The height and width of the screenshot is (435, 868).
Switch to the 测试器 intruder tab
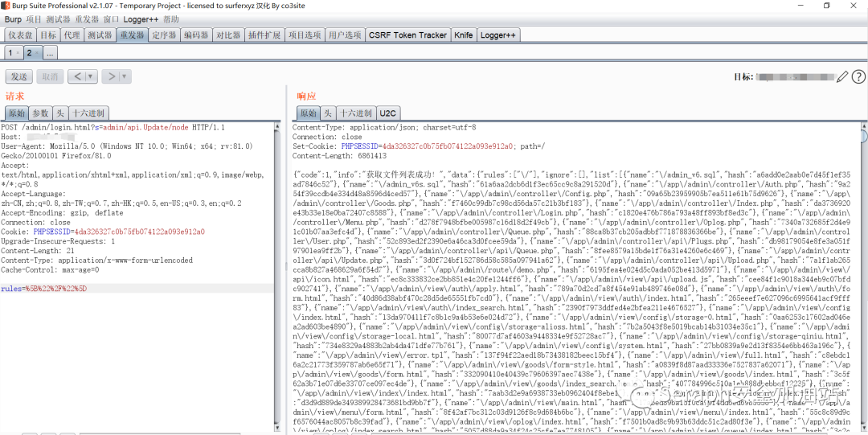coord(100,35)
